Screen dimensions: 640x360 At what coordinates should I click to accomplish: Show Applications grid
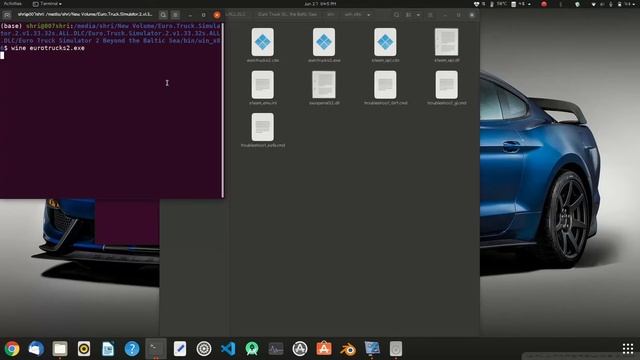628,349
